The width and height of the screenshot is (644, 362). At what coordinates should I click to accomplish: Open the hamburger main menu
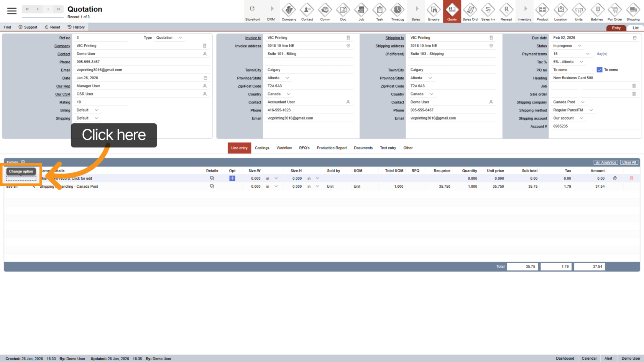point(12,11)
